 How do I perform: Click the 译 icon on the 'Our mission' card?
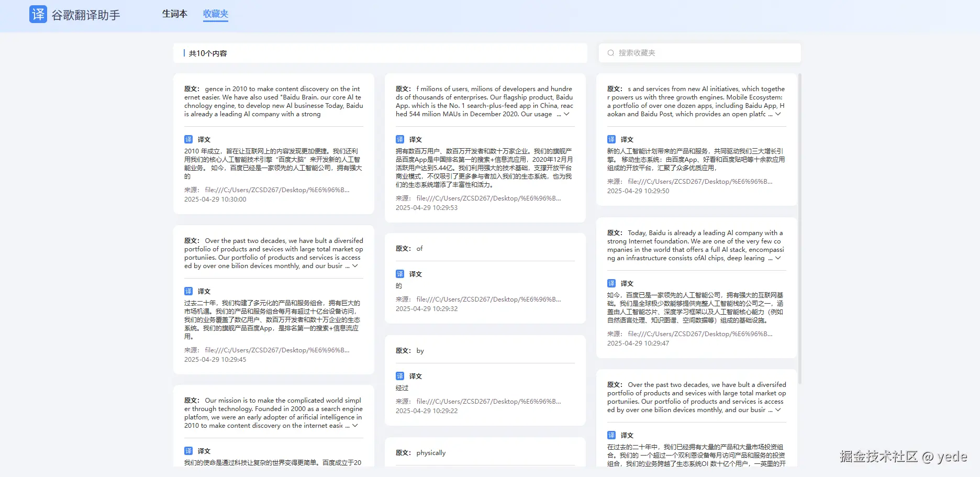coord(189,451)
